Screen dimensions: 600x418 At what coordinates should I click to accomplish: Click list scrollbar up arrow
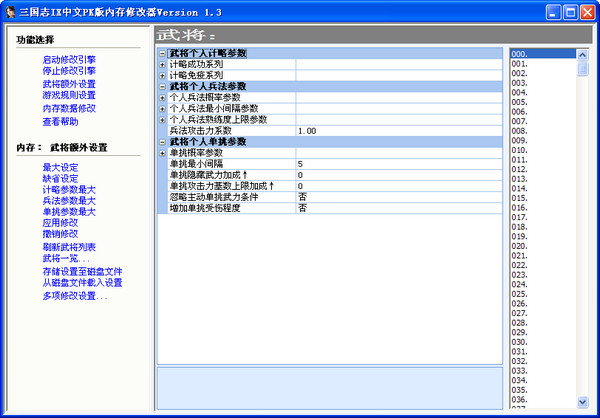(582, 55)
